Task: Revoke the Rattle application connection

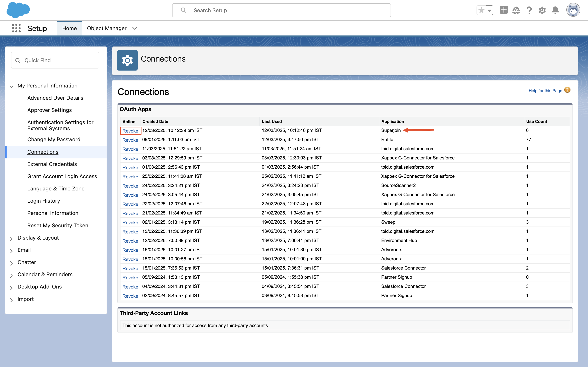Action: click(130, 140)
